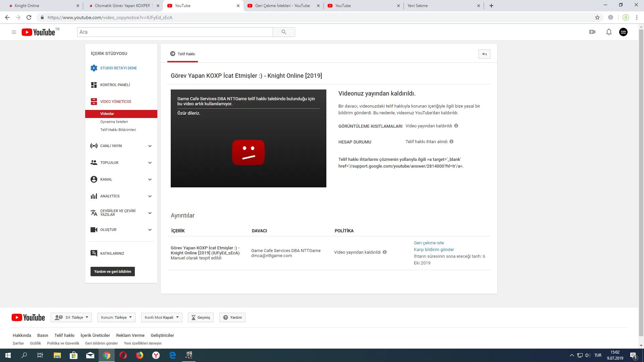Click the Video Management sidebar icon
644x362 pixels.
click(x=94, y=101)
